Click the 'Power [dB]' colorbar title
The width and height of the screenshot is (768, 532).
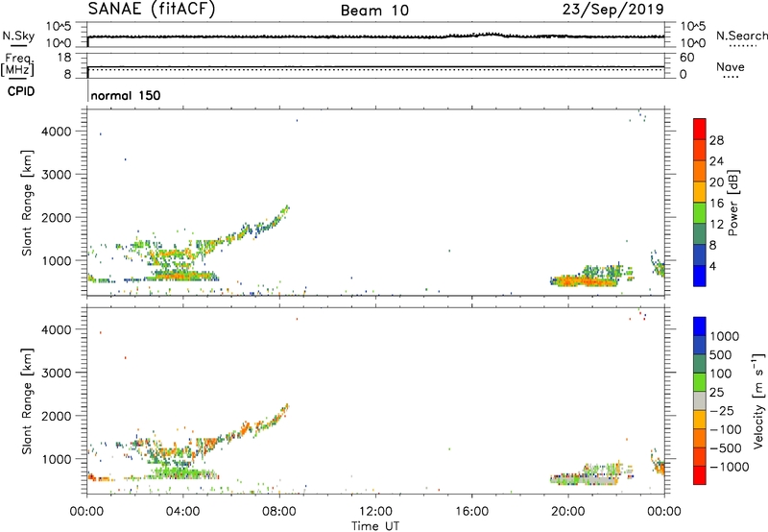732,203
